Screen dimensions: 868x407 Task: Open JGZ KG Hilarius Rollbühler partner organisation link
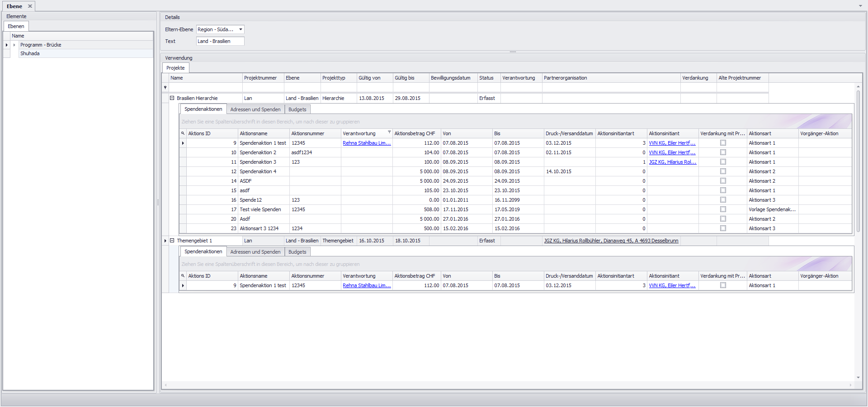[x=611, y=241]
